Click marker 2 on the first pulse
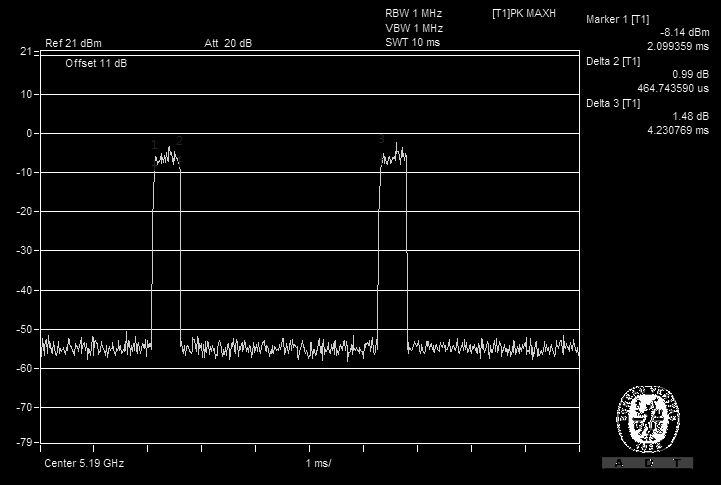The height and width of the screenshot is (485, 721). pos(179,141)
